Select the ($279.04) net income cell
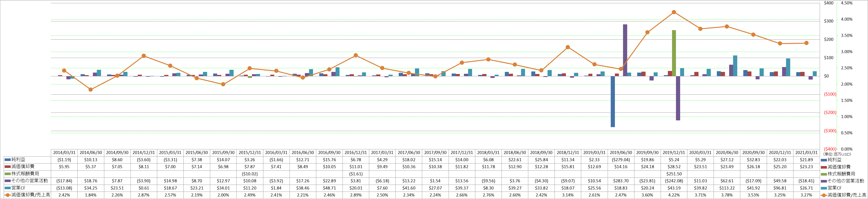Viewport: 868px width, 199px height. pos(621,160)
